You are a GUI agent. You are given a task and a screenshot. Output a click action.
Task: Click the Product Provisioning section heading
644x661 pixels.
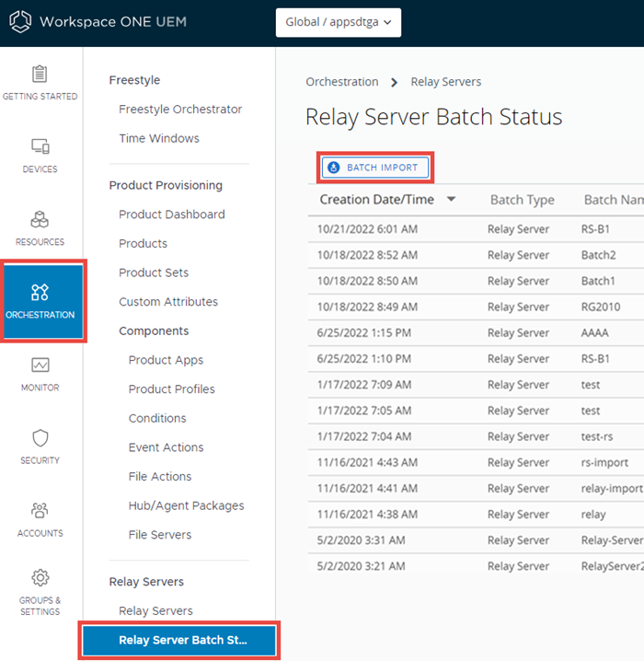click(x=166, y=185)
